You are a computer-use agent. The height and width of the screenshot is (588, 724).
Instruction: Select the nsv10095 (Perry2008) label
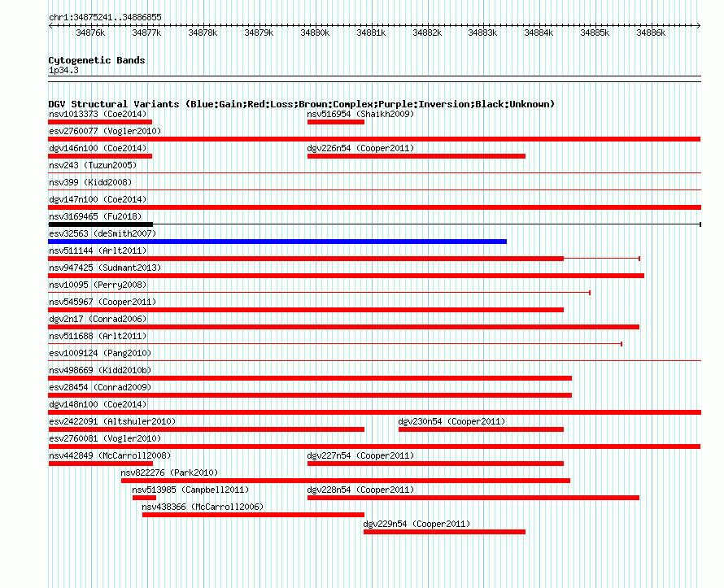[98, 285]
